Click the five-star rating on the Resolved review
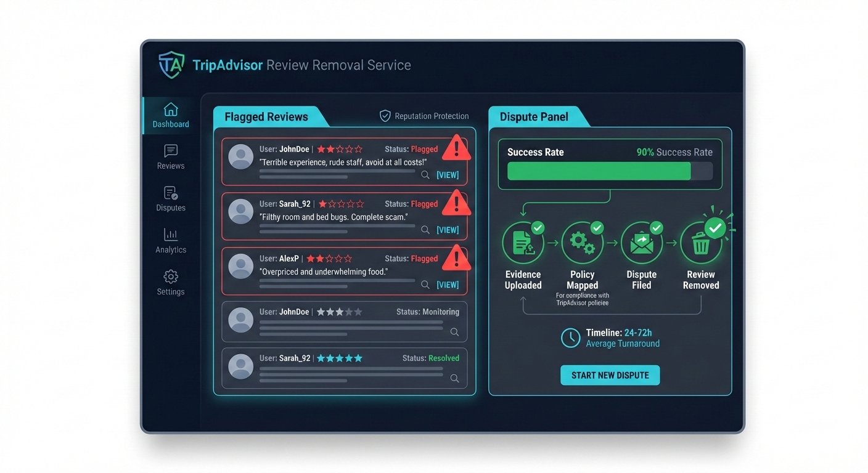This screenshot has height=473, width=868. click(339, 358)
